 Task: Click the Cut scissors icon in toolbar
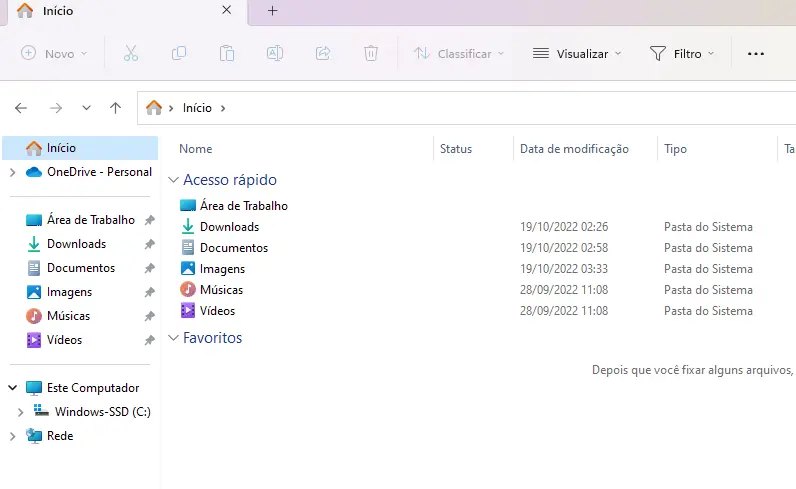click(130, 53)
